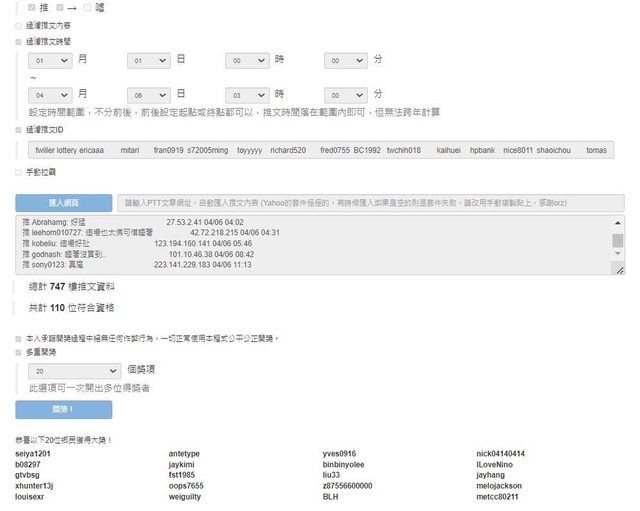Toggle the 多重開獎 multiple draw checkbox

(19, 352)
